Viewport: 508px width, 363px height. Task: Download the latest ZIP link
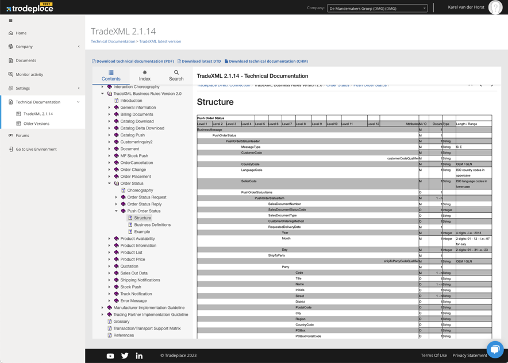pos(199,61)
